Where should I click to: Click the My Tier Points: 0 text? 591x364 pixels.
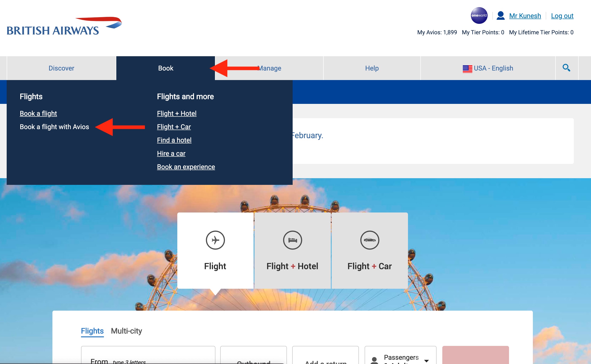coord(483,32)
